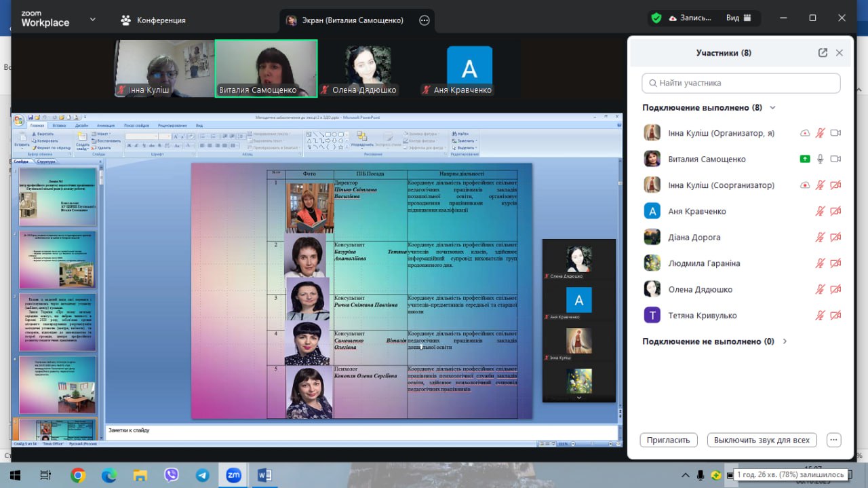Open the three-dots menu beside mute all
Screen dimensions: 868x488
coord(834,440)
